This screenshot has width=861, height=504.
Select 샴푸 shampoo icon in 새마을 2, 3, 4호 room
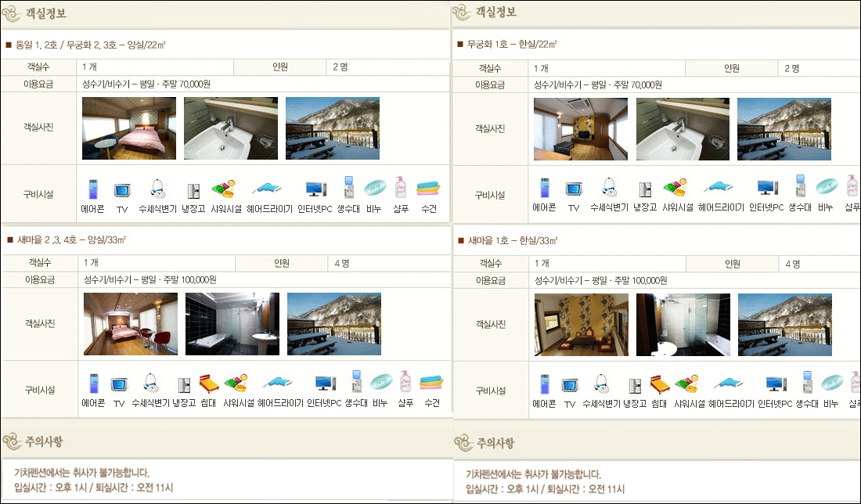405,383
